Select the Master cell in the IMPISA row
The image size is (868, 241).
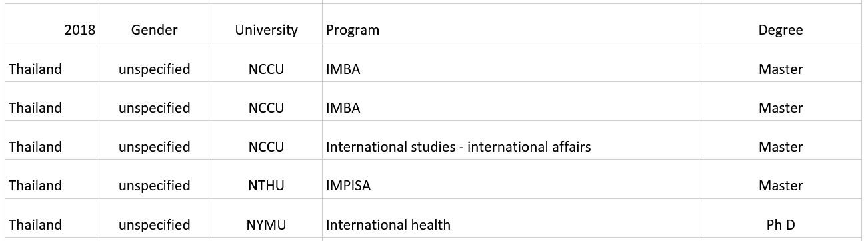(780, 180)
